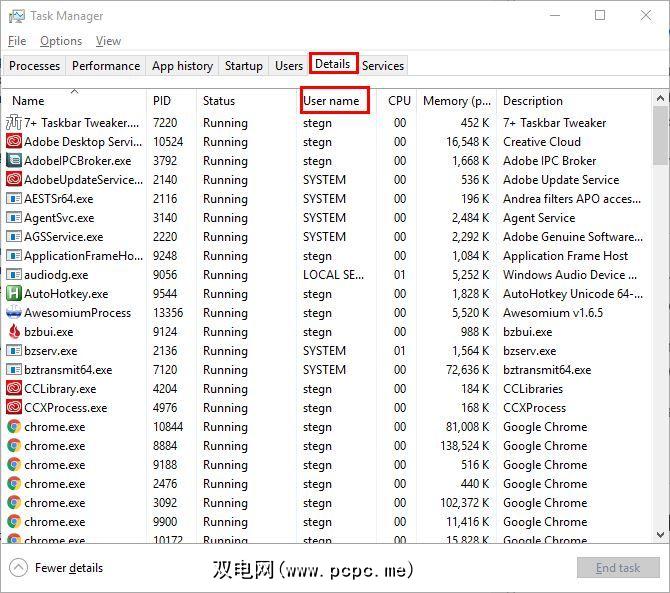Click the Chrome icon for PID 10844
670x593 pixels.
(14, 426)
